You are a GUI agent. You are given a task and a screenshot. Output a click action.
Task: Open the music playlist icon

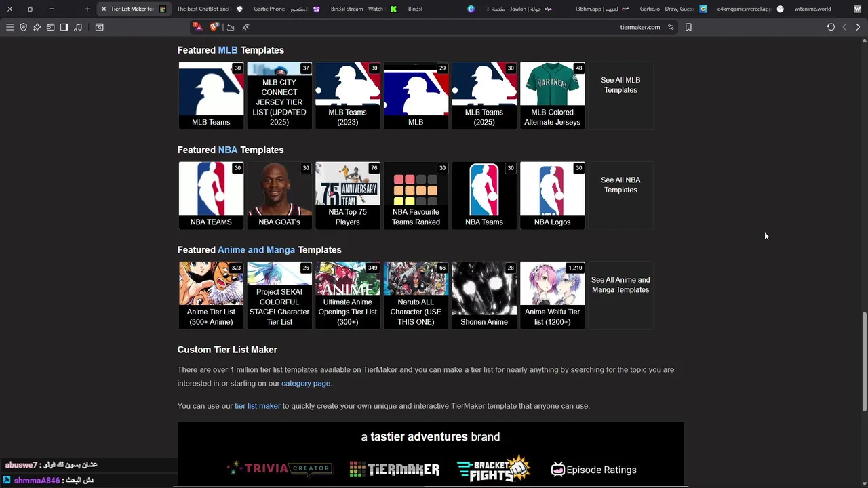(x=78, y=27)
